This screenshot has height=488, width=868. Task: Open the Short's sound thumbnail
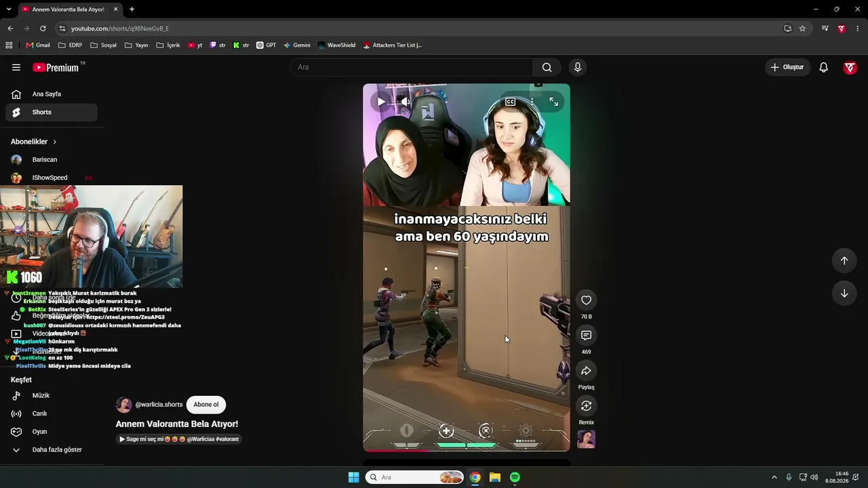pos(587,439)
